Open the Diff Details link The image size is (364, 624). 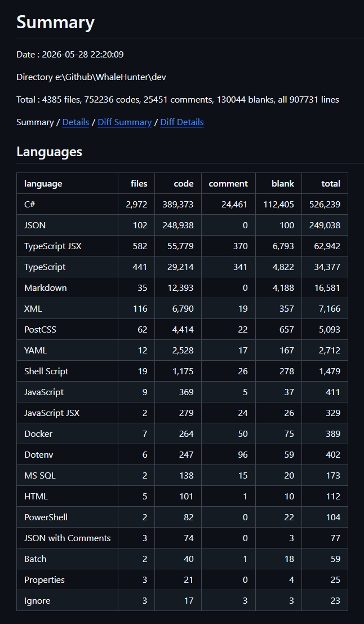(182, 122)
